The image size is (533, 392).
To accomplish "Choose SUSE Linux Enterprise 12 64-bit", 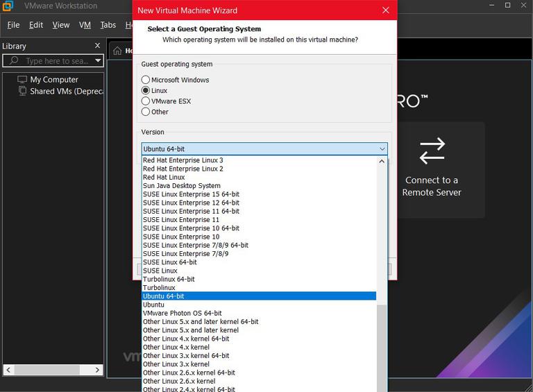I will pyautogui.click(x=259, y=203).
